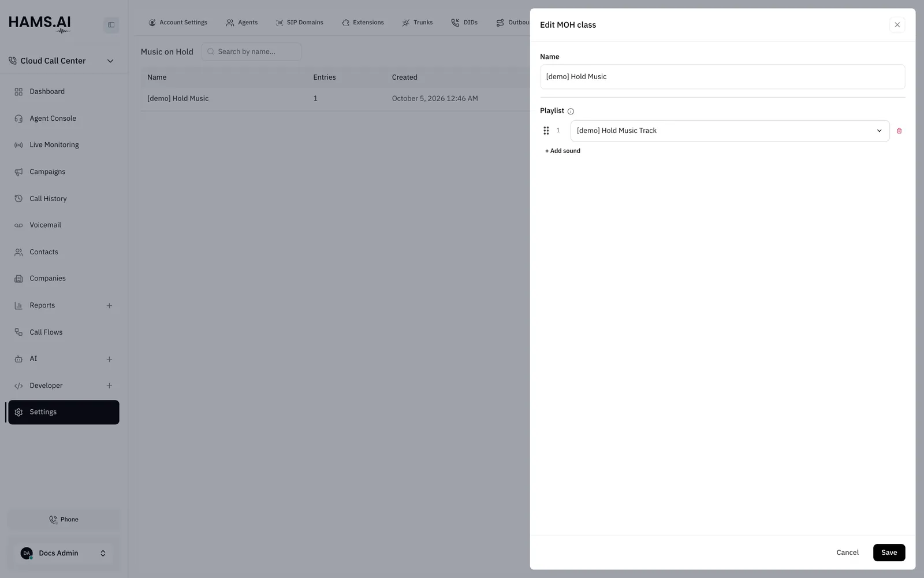Image resolution: width=924 pixels, height=578 pixels.
Task: Expand the Reports submenu with plus
Action: (x=109, y=306)
